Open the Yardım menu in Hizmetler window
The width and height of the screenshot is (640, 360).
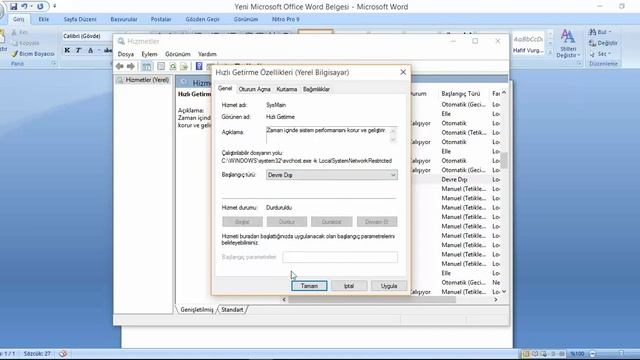pyautogui.click(x=207, y=54)
